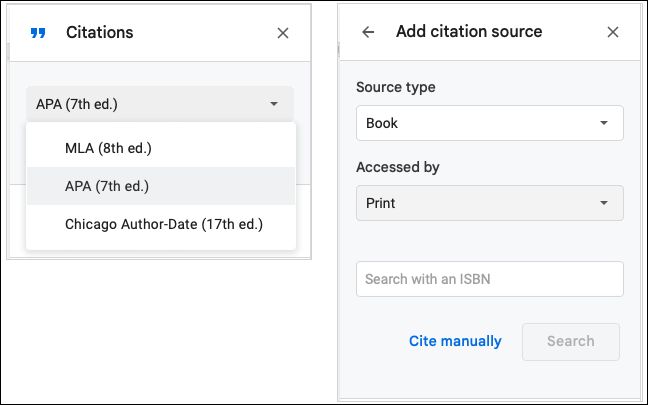Pick Chicago Author-Date (17th ed.) style
This screenshot has width=648, height=405.
tap(161, 224)
